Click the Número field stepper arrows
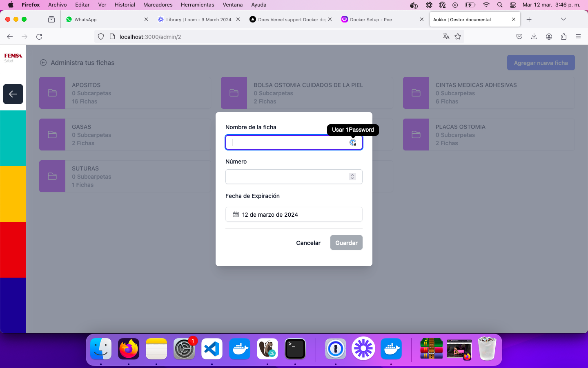 coord(352,177)
